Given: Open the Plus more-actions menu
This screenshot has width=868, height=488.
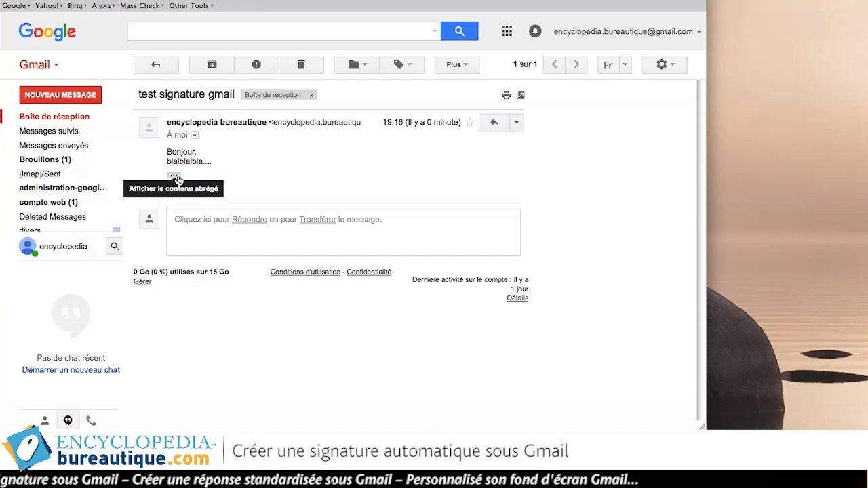Looking at the screenshot, I should tap(457, 64).
